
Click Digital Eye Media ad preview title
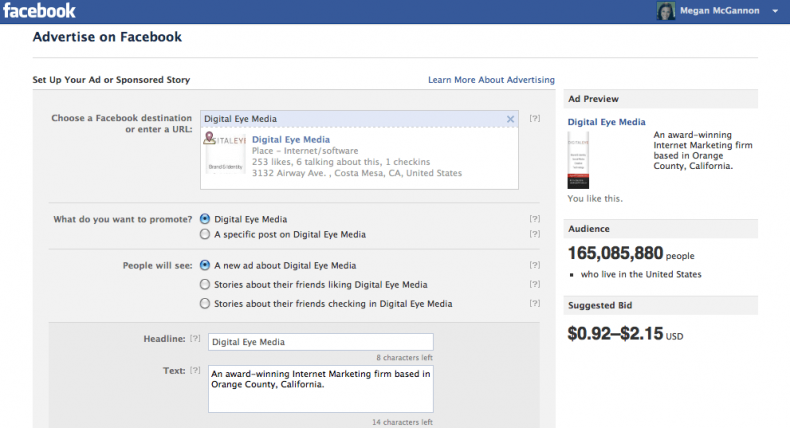coord(606,122)
